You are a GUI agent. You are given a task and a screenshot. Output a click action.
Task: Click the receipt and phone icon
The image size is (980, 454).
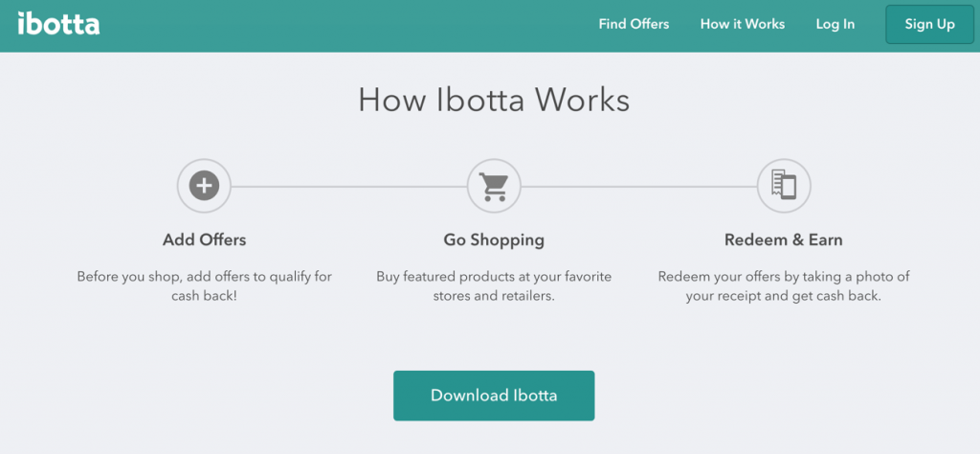pyautogui.click(x=784, y=186)
